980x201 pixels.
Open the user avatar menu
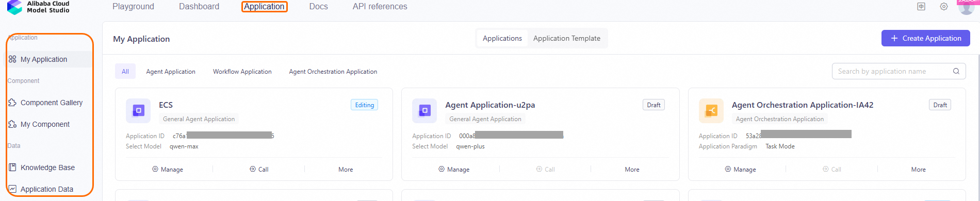(x=966, y=7)
